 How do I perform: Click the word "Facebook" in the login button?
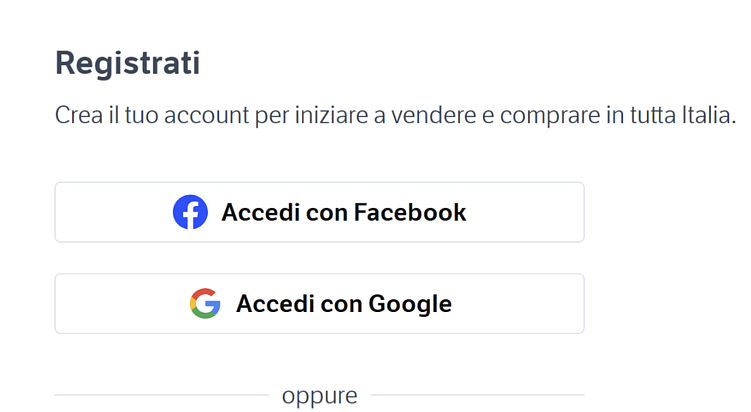[x=410, y=212]
